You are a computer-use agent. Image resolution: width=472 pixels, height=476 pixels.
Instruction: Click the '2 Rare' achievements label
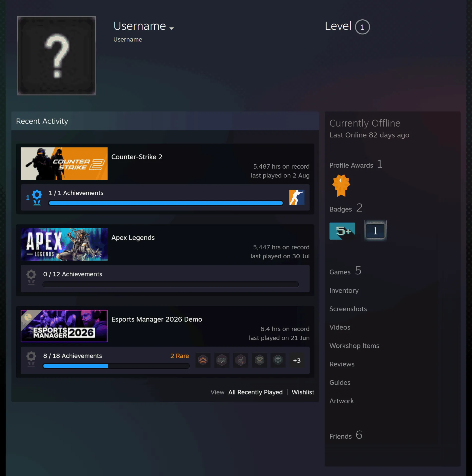[x=180, y=356]
